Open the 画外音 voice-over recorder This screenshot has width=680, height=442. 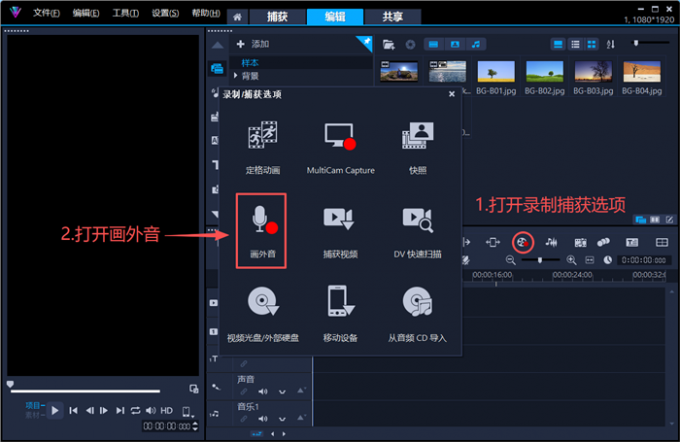(262, 231)
